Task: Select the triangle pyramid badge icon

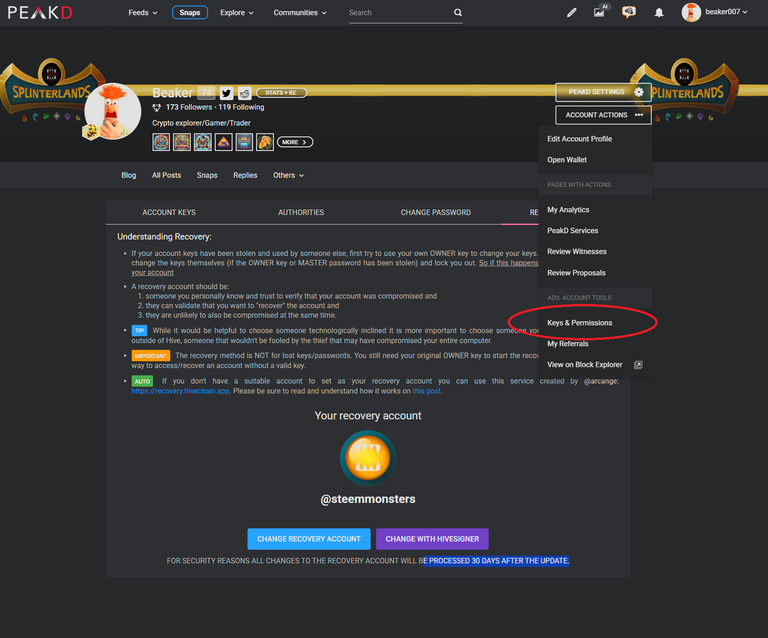Action: click(x=223, y=142)
